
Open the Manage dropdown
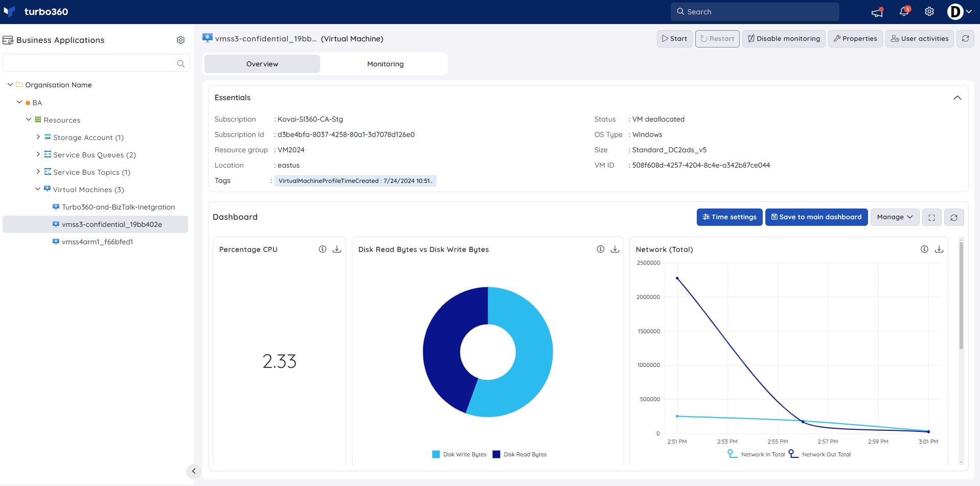click(895, 217)
